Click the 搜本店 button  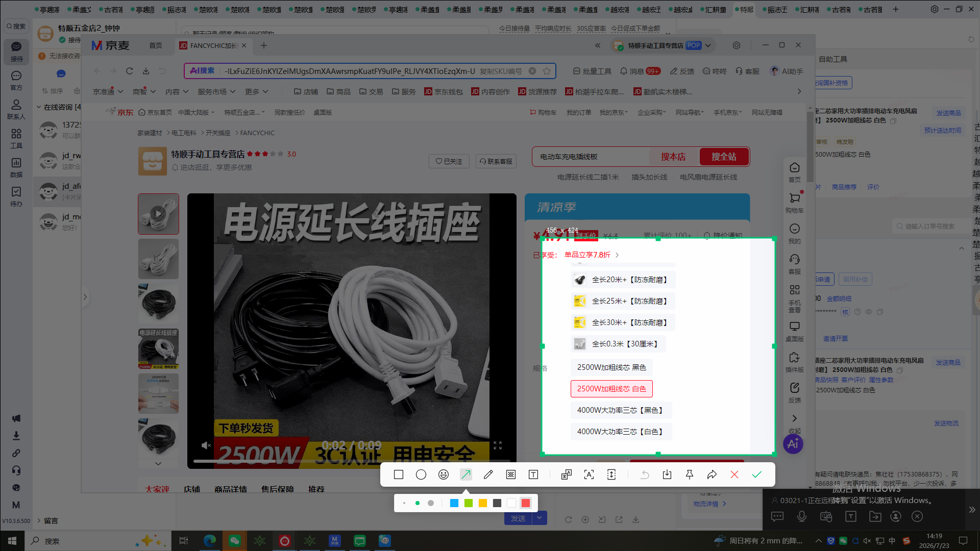[x=673, y=157]
